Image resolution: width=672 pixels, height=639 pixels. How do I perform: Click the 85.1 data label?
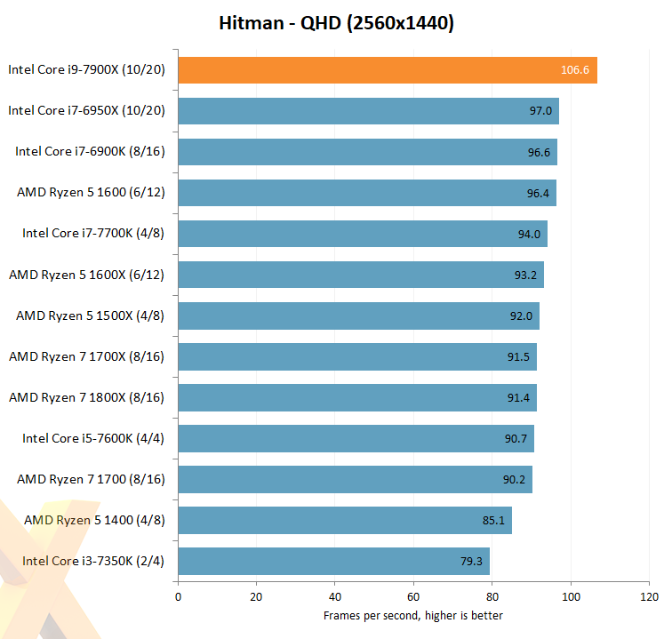[493, 520]
